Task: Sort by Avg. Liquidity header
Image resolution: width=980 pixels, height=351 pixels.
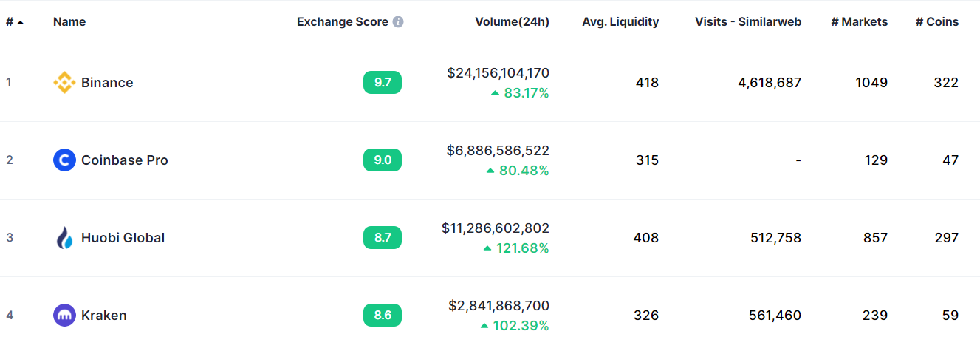Action: pyautogui.click(x=620, y=22)
